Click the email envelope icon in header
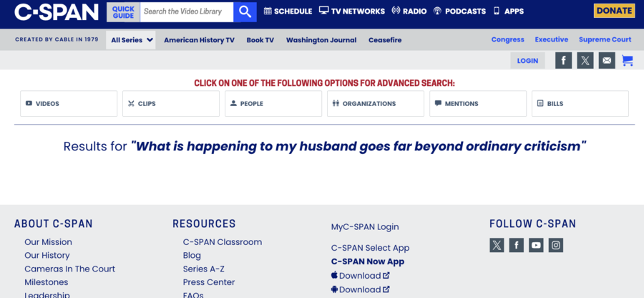 pos(607,61)
